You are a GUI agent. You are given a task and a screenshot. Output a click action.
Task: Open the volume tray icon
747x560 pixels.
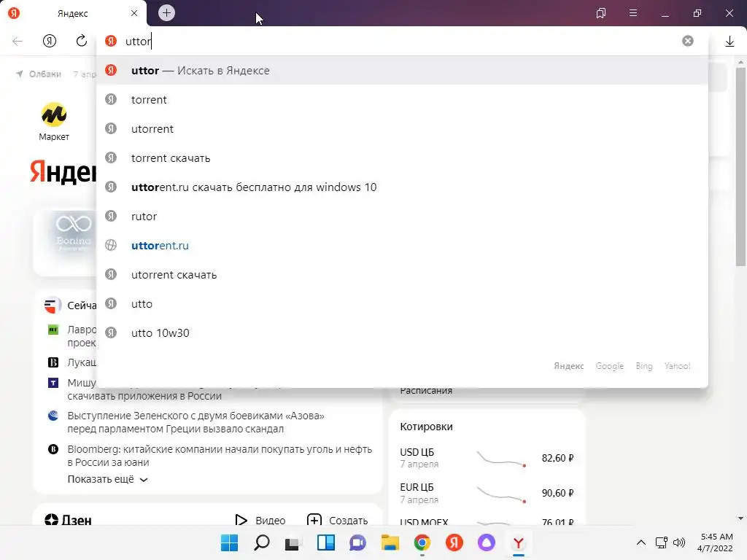(x=679, y=542)
